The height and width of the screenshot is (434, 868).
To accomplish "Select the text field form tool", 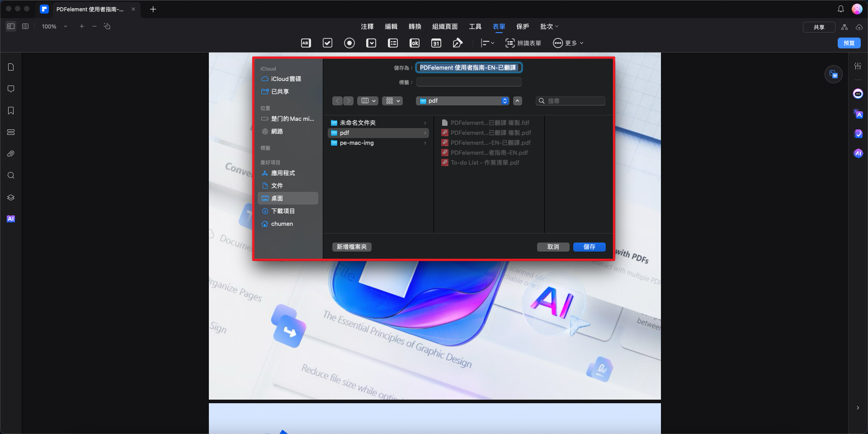I will click(306, 43).
